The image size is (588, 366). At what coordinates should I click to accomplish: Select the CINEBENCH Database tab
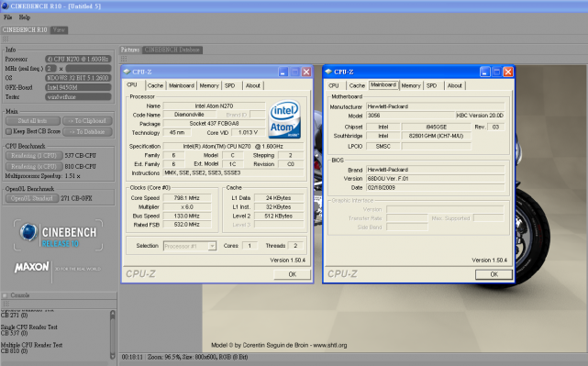click(172, 50)
